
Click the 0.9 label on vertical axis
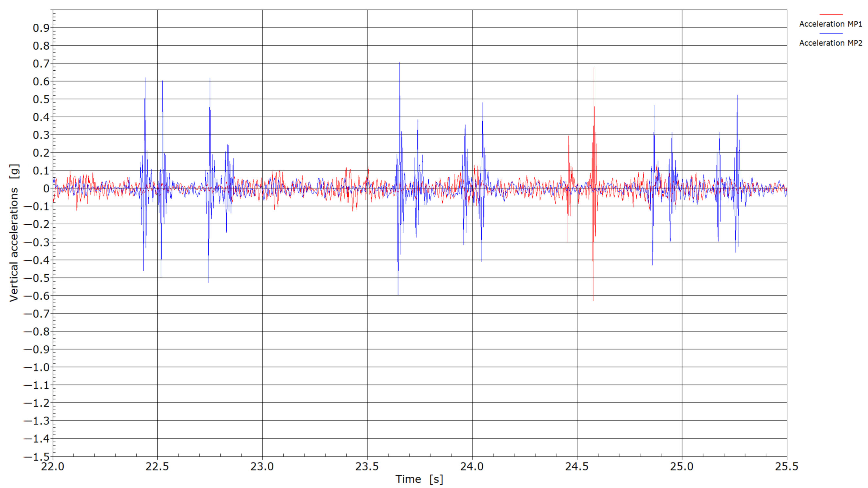(x=41, y=28)
